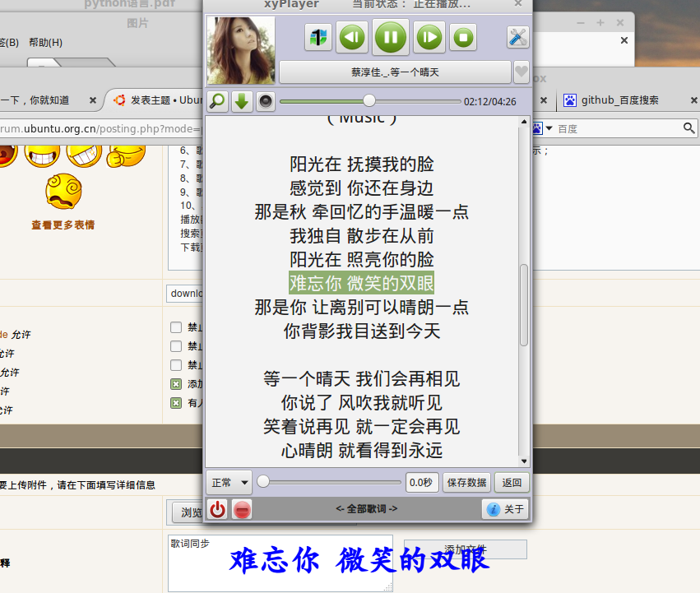This screenshot has width=700, height=593.
Task: Click the lyric line 我独自 散步在从前
Action: tap(362, 236)
